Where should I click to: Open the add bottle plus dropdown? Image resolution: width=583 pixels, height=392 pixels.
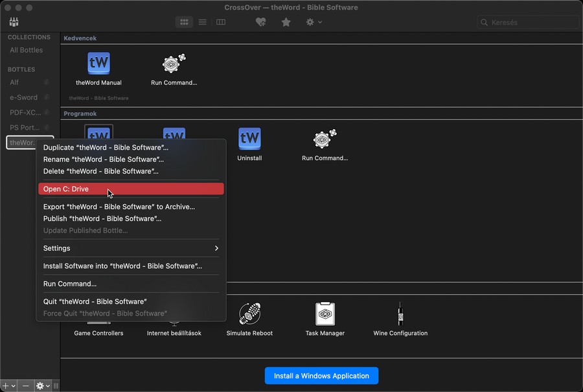9,386
